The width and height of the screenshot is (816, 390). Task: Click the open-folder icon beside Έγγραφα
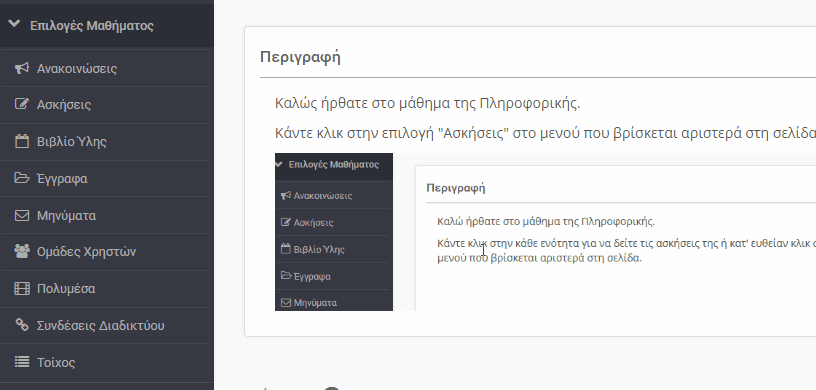(x=21, y=178)
